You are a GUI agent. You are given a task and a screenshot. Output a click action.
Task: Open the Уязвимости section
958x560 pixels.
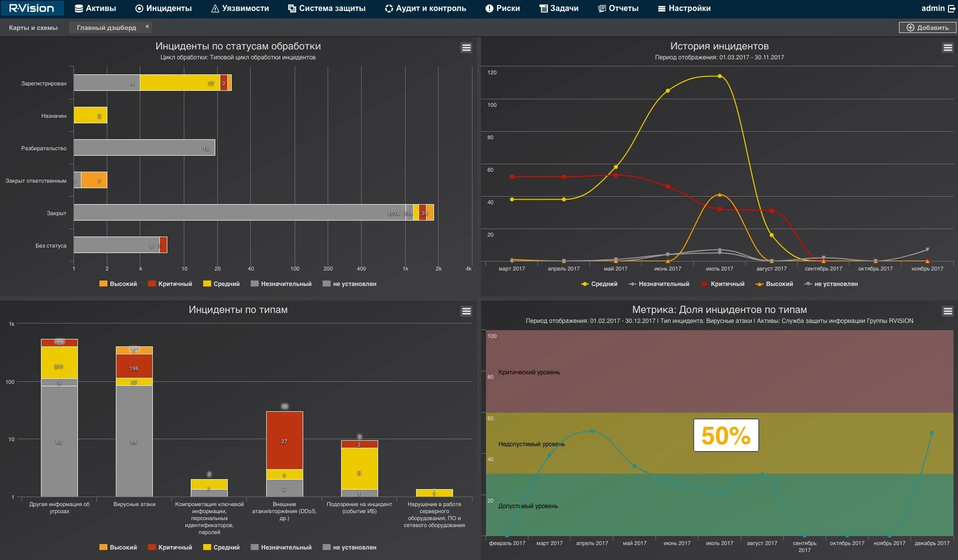[240, 8]
